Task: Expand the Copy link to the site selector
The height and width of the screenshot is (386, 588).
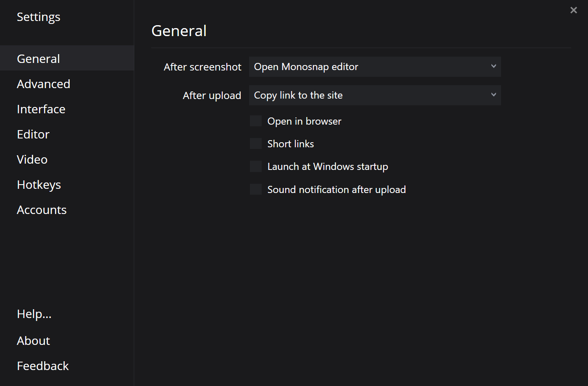Action: coord(375,95)
